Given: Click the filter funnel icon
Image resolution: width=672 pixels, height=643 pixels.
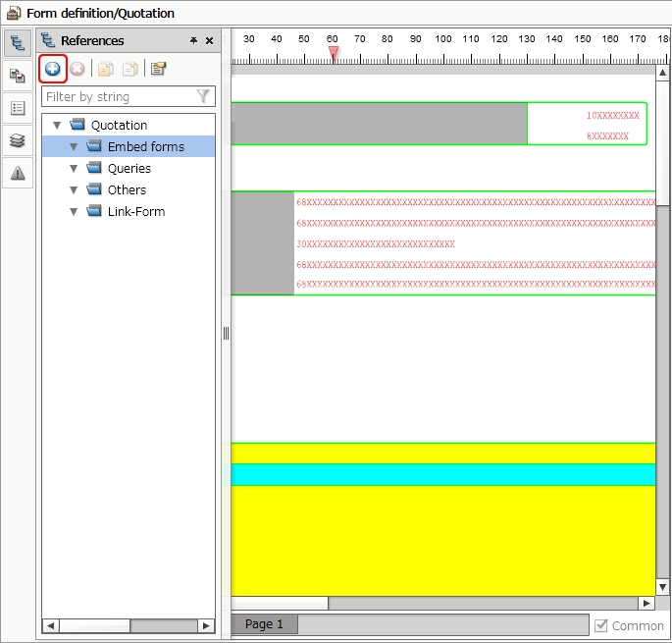Looking at the screenshot, I should (203, 96).
